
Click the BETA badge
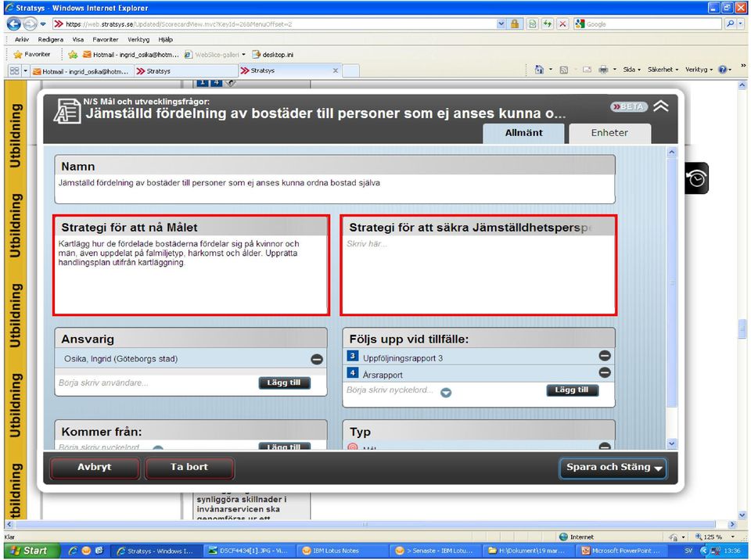point(629,106)
